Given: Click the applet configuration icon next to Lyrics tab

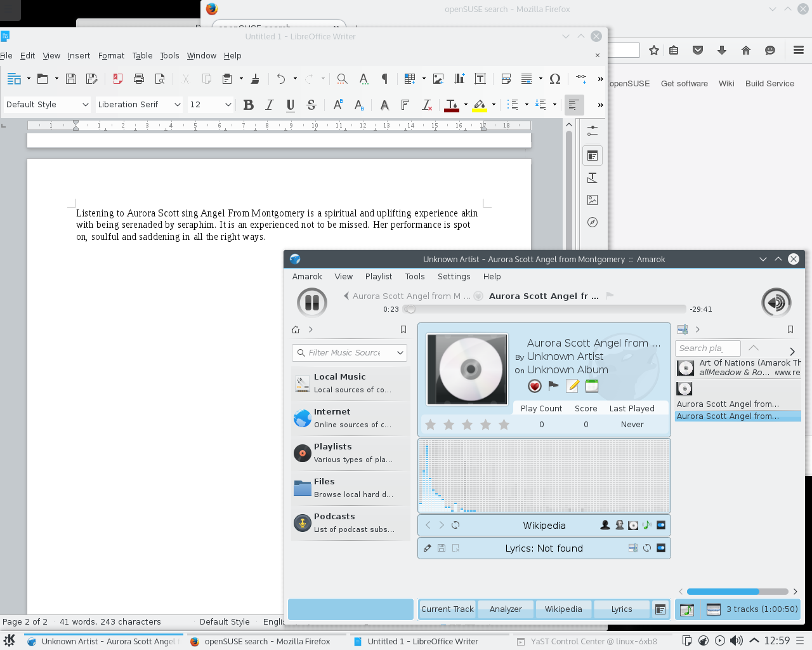Looking at the screenshot, I should point(660,609).
